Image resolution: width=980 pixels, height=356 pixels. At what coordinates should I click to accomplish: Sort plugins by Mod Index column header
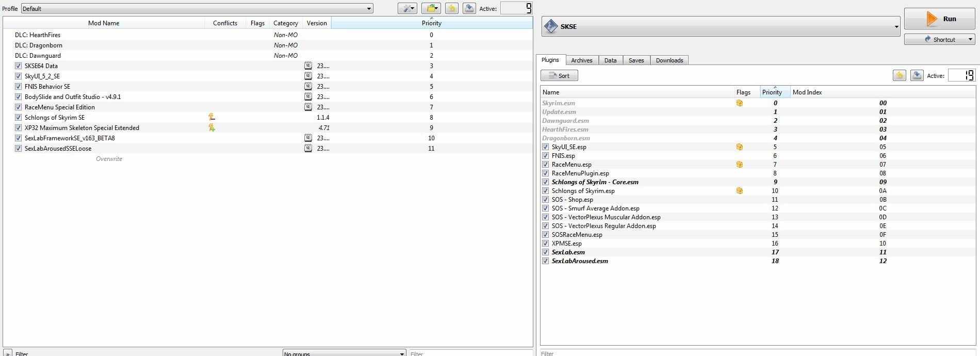click(x=883, y=92)
